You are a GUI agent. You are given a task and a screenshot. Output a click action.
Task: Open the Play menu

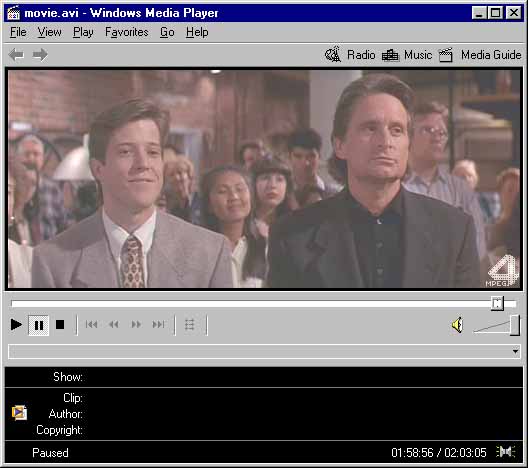coord(83,32)
